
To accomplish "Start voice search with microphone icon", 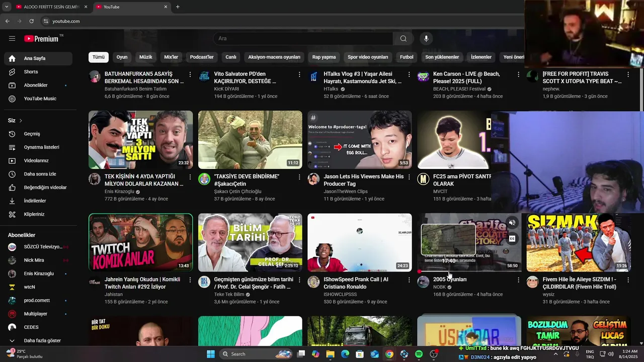I will (426, 39).
